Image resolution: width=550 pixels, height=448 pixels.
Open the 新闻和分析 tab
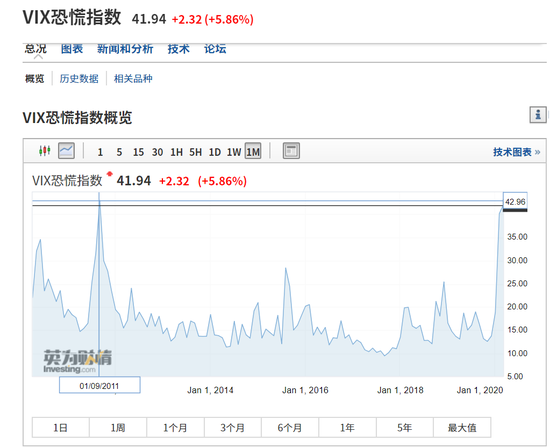(x=125, y=49)
